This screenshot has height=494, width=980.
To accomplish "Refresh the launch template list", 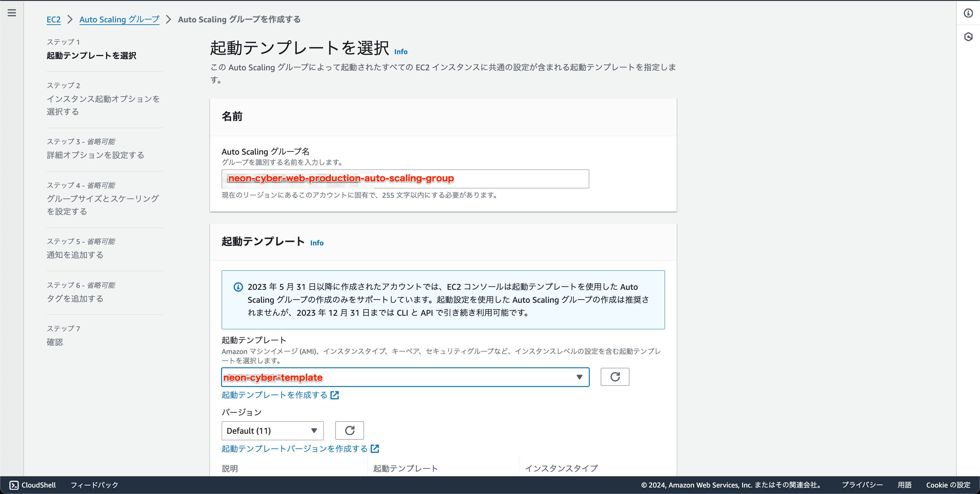I will [615, 377].
